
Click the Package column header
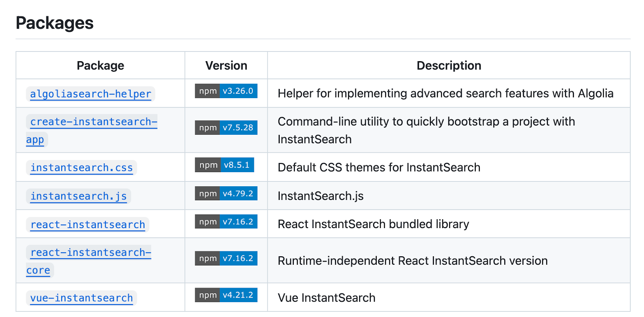coord(100,66)
